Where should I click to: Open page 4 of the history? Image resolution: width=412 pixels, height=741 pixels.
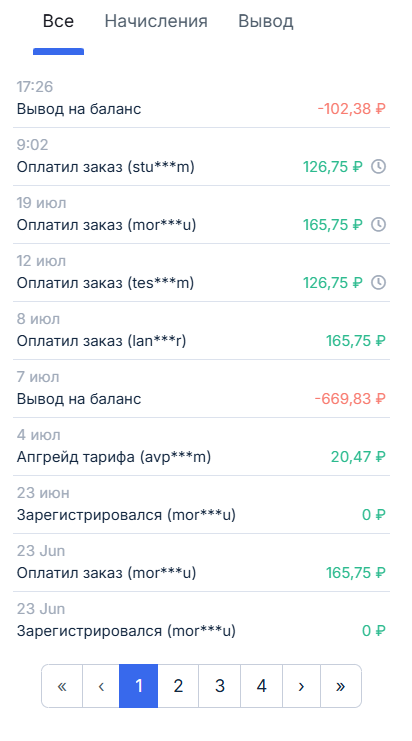(262, 686)
